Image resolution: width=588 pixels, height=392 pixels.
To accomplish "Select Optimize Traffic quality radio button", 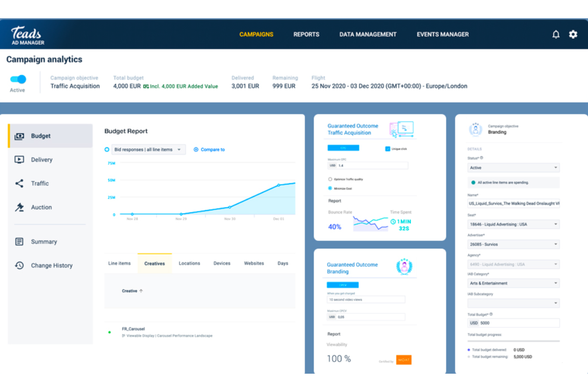I will pos(330,179).
